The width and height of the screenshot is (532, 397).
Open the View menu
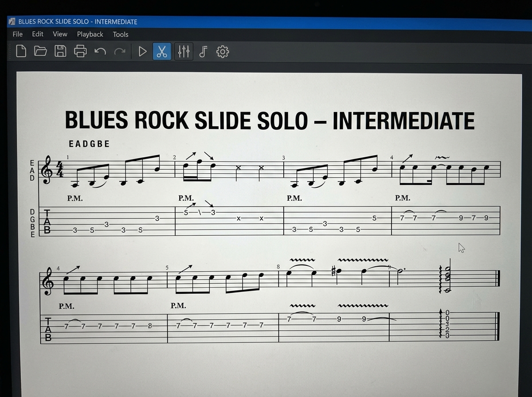60,34
